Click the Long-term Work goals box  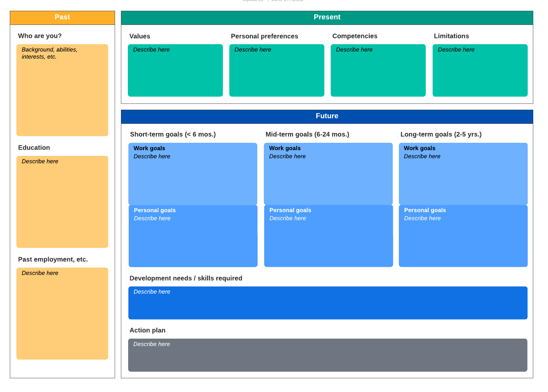tap(463, 174)
